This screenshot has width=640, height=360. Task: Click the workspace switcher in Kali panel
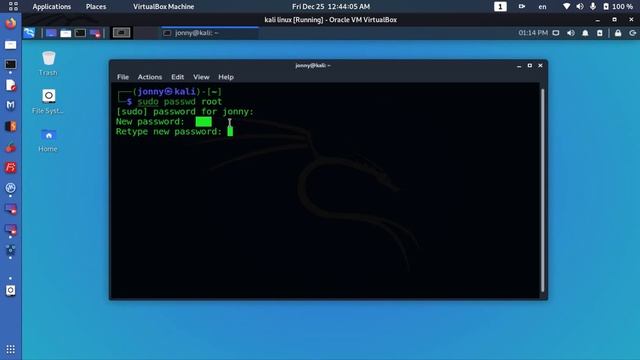(x=121, y=33)
